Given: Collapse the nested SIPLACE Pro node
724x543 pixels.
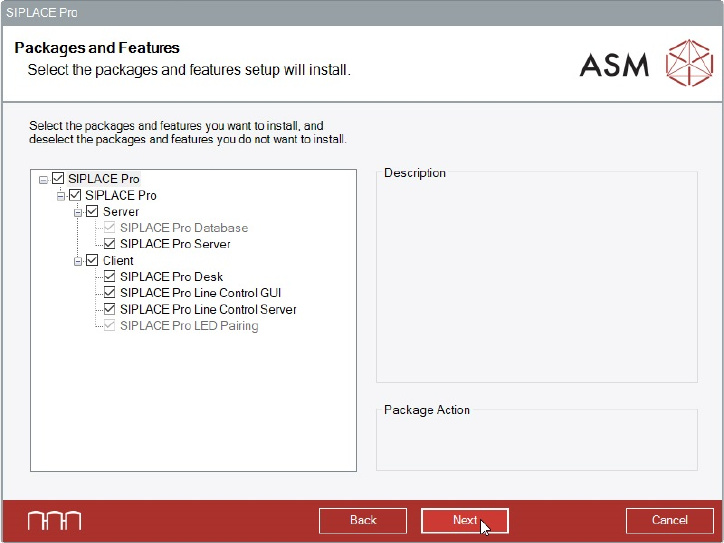Looking at the screenshot, I should tap(61, 196).
